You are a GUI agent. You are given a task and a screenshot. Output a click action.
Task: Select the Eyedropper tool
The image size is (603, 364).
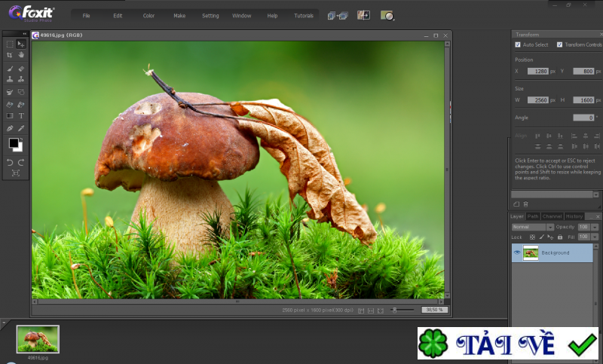[21, 128]
